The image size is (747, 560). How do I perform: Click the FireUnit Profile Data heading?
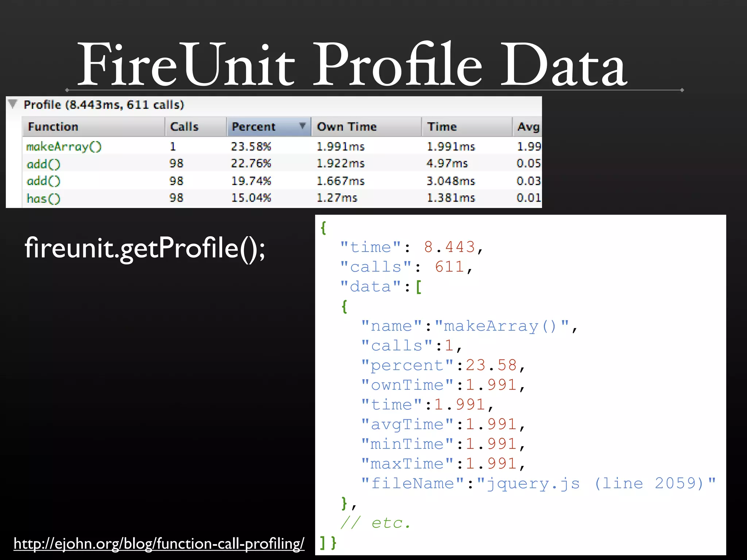click(352, 65)
